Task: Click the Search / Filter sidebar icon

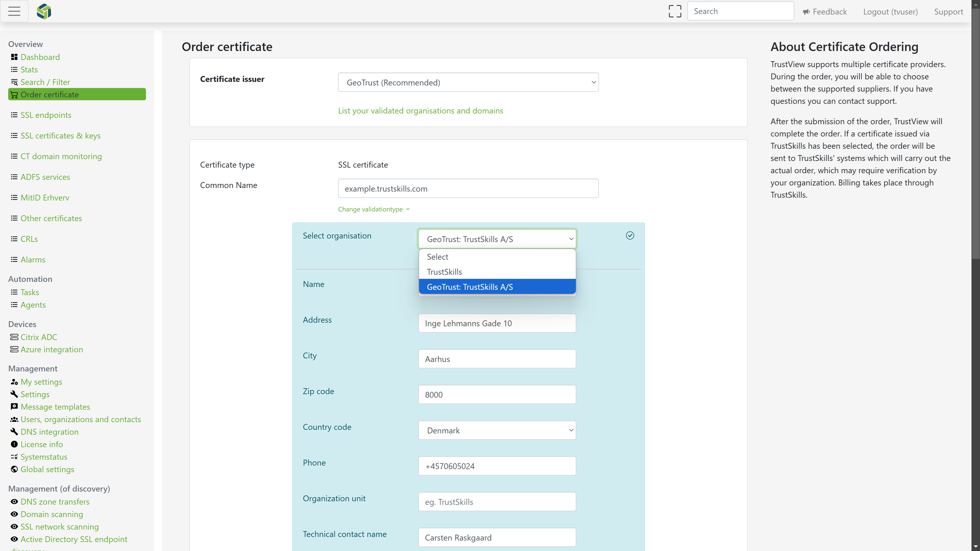Action: 14,82
